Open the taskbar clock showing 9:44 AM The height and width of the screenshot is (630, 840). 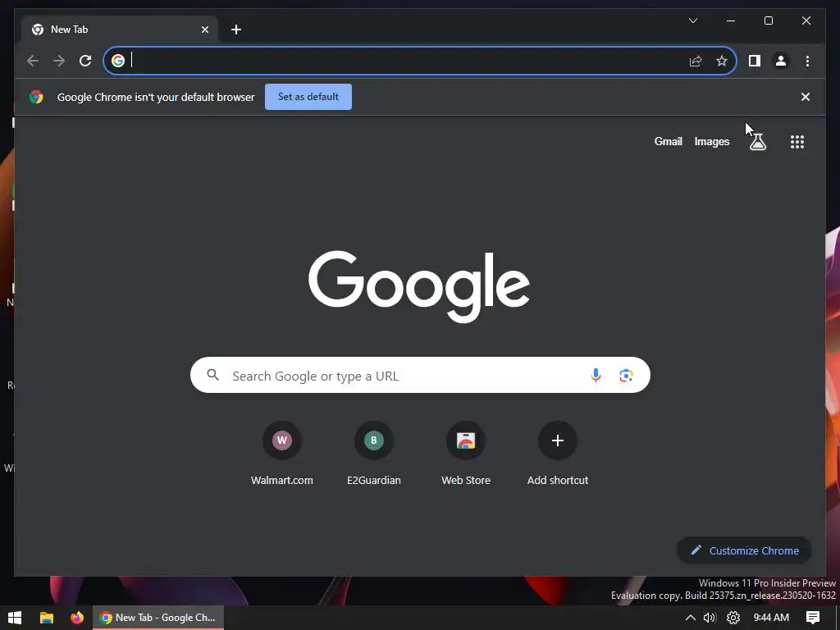tap(771, 618)
